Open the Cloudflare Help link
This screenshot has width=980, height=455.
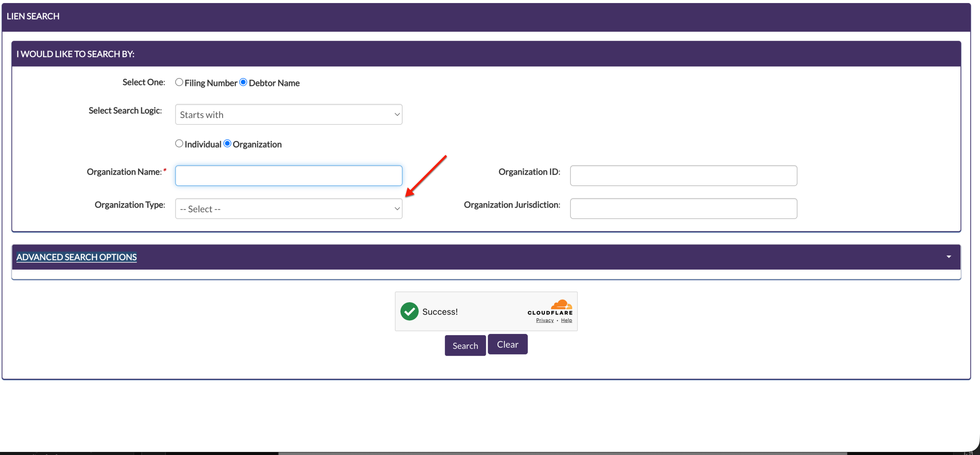pos(567,321)
